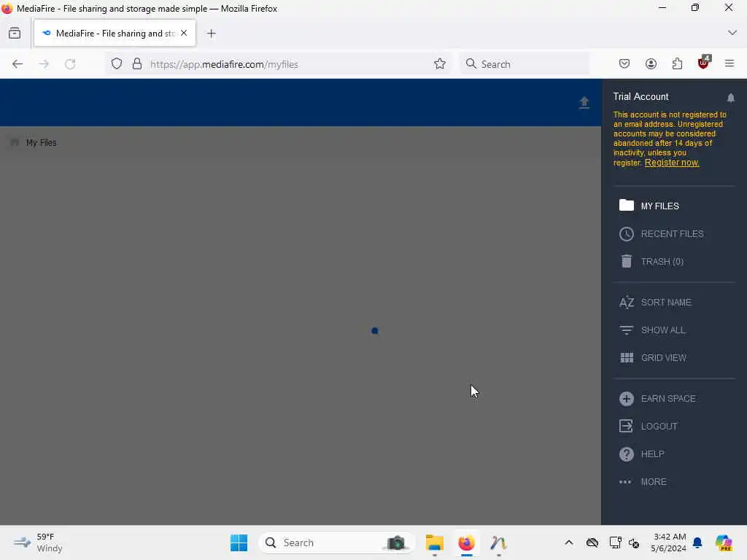Viewport: 747px width, 560px height.
Task: Click the display network tray icon
Action: point(615,542)
